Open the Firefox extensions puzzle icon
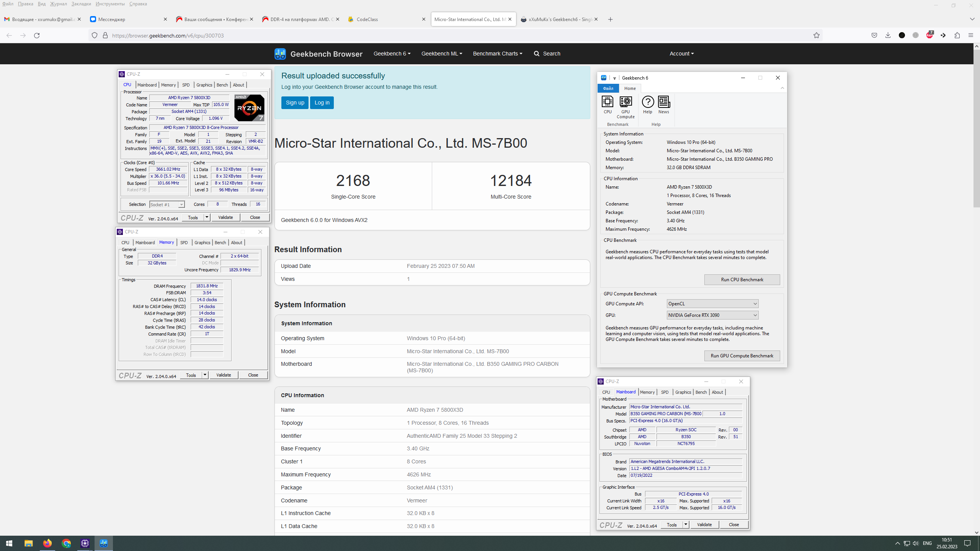 point(957,35)
